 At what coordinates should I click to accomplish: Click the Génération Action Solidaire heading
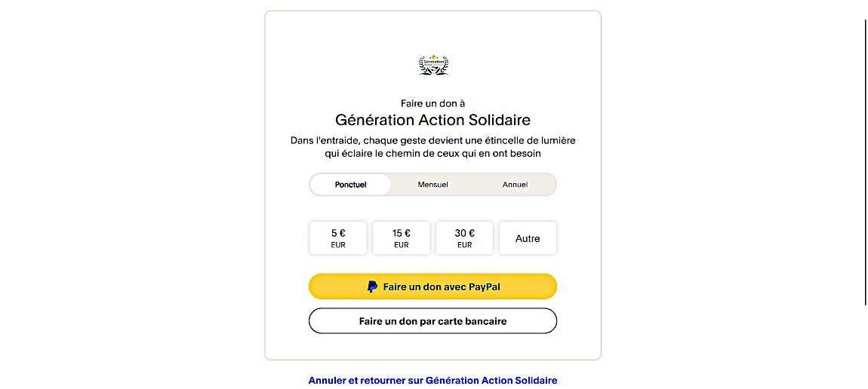coord(432,120)
